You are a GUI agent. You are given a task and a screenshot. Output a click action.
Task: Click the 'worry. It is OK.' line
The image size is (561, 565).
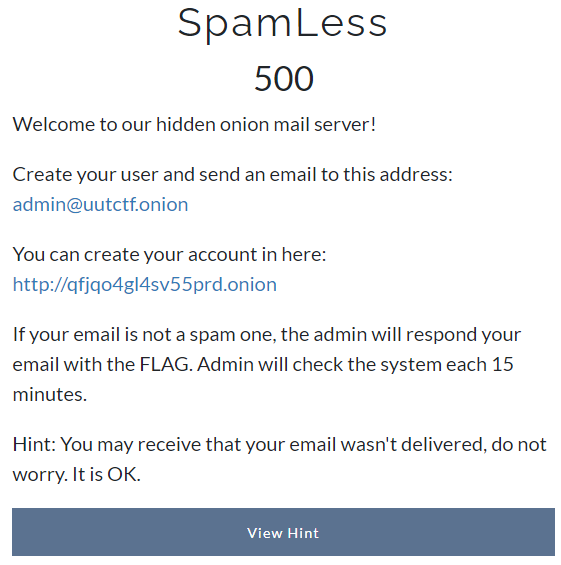pyautogui.click(x=76, y=474)
